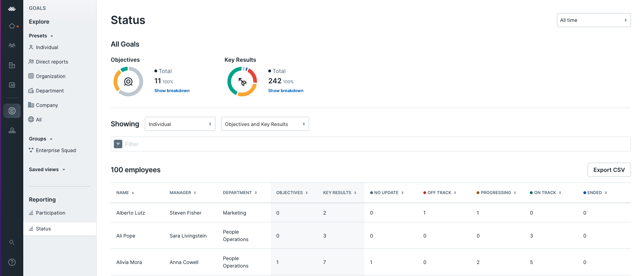Sort by On Track column
The width and height of the screenshot is (644, 276).
pos(546,193)
